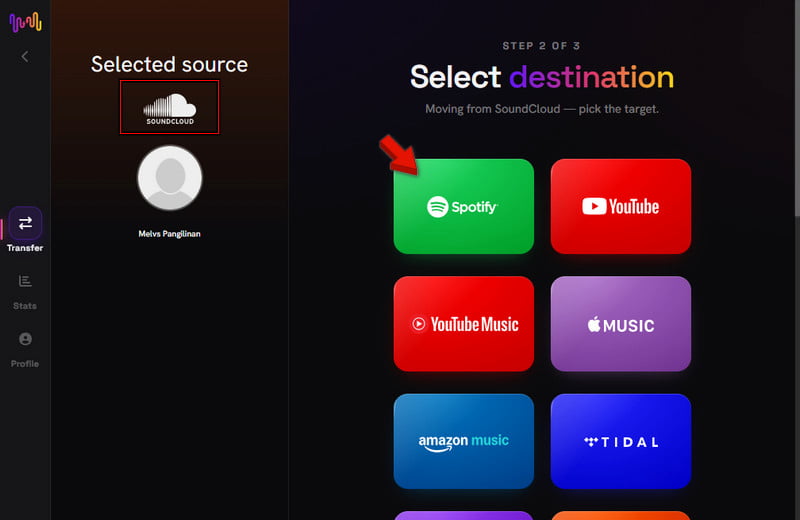Go back with the sidebar chevron
The image size is (800, 520).
click(25, 57)
